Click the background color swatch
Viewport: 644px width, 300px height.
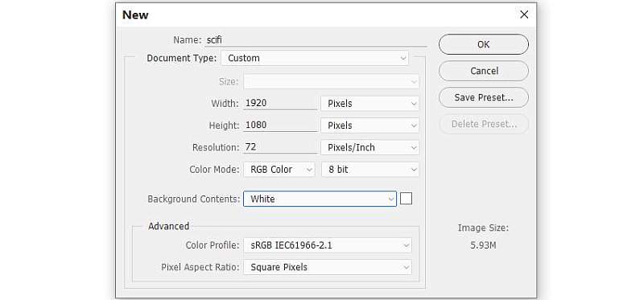pyautogui.click(x=406, y=199)
